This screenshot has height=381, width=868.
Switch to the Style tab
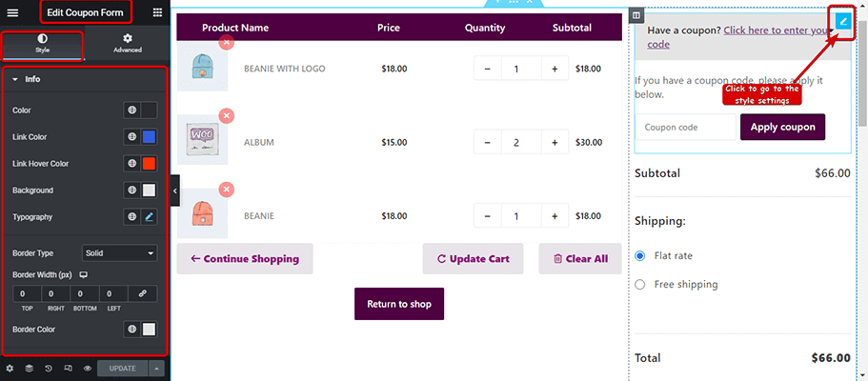click(x=43, y=43)
